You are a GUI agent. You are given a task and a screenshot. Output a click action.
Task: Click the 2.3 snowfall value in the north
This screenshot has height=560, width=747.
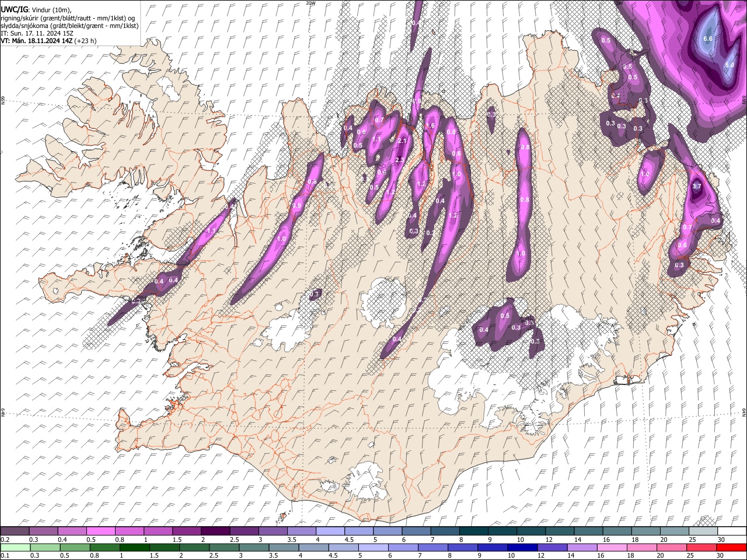(x=400, y=160)
